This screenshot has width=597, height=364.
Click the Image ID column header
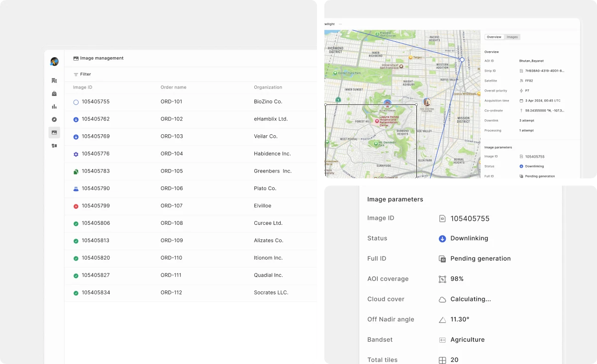83,88
